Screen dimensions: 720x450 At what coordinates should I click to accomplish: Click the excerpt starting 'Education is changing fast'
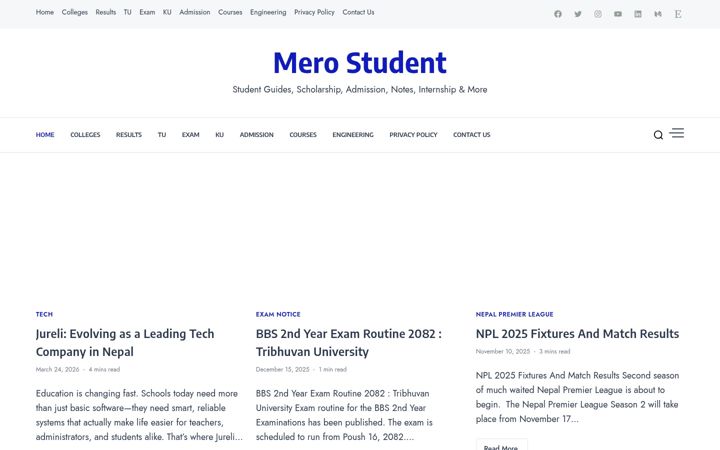pyautogui.click(x=139, y=415)
